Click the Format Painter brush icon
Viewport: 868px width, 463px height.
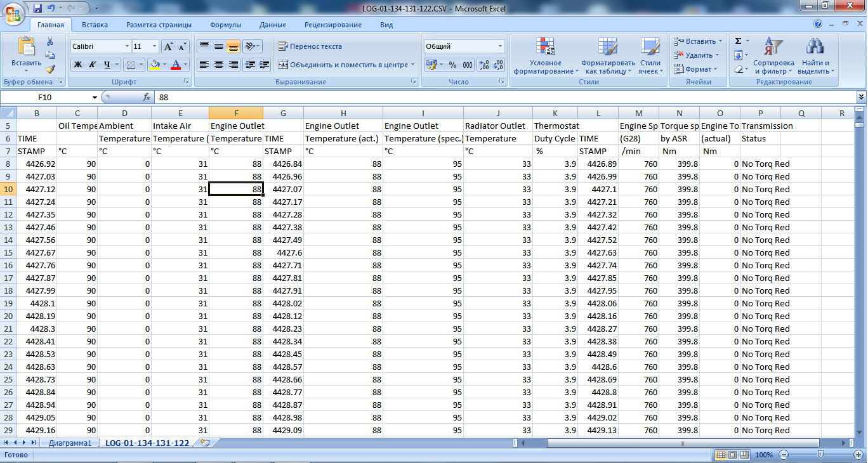[x=50, y=69]
